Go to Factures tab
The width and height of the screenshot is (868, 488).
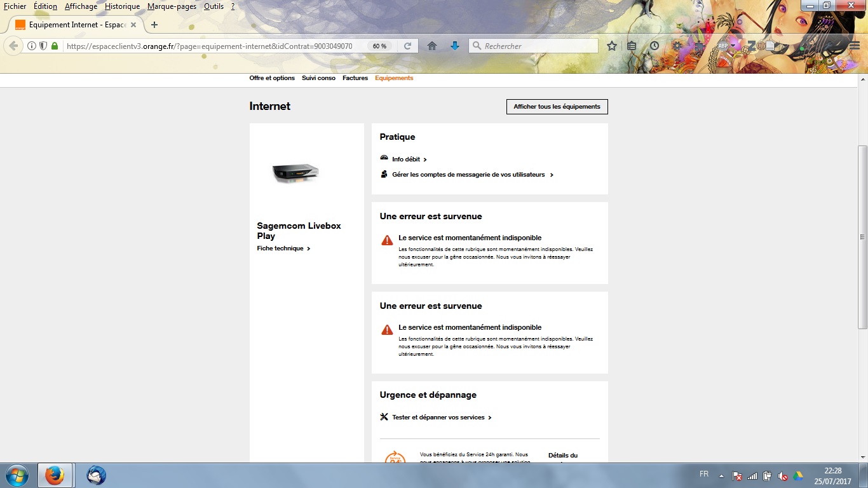pos(355,78)
